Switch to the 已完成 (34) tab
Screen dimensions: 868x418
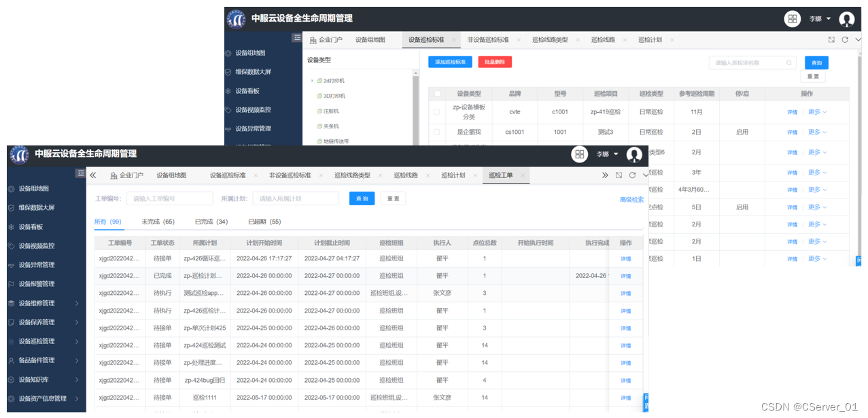[211, 222]
